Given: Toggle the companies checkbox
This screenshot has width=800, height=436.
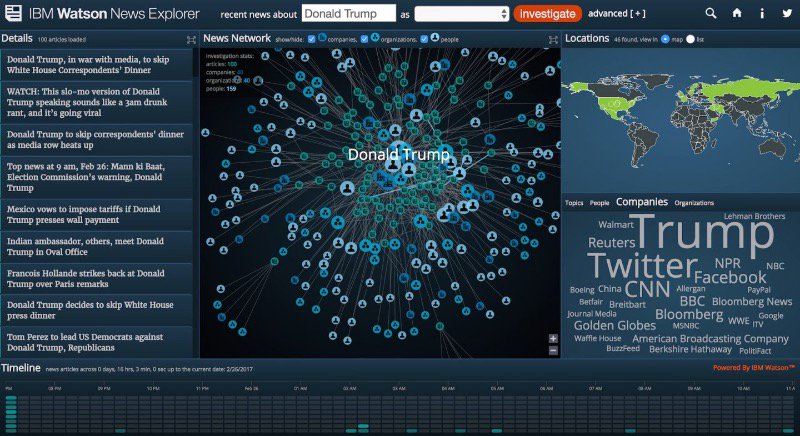Looking at the screenshot, I should point(312,39).
